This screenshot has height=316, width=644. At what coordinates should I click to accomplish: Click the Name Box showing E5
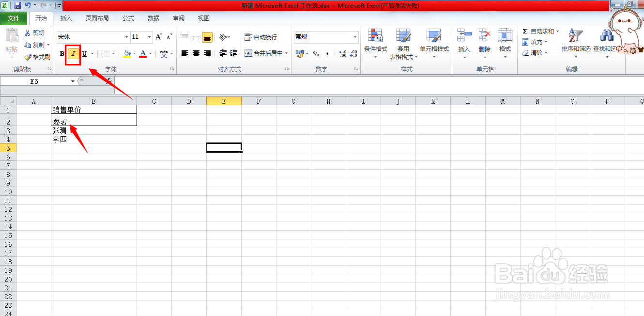35,81
